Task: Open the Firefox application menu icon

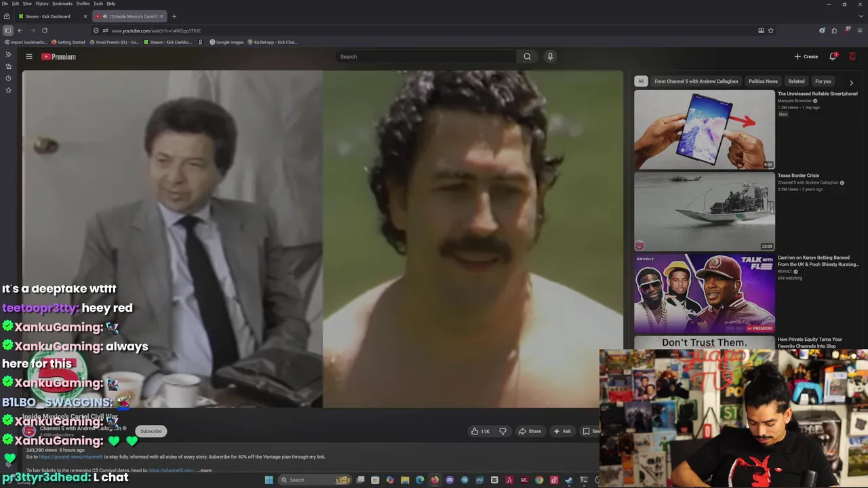Action: point(859,30)
